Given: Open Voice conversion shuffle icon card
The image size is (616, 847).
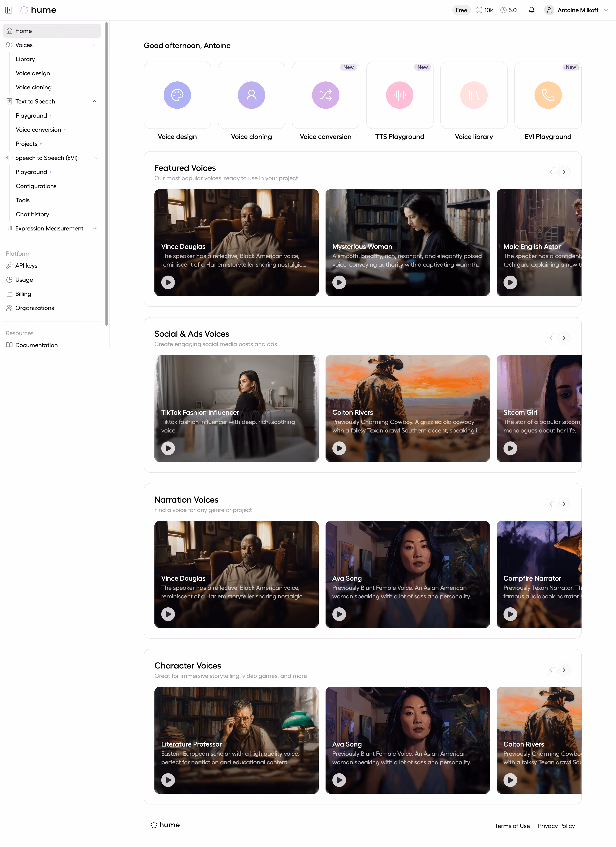Looking at the screenshot, I should (325, 95).
